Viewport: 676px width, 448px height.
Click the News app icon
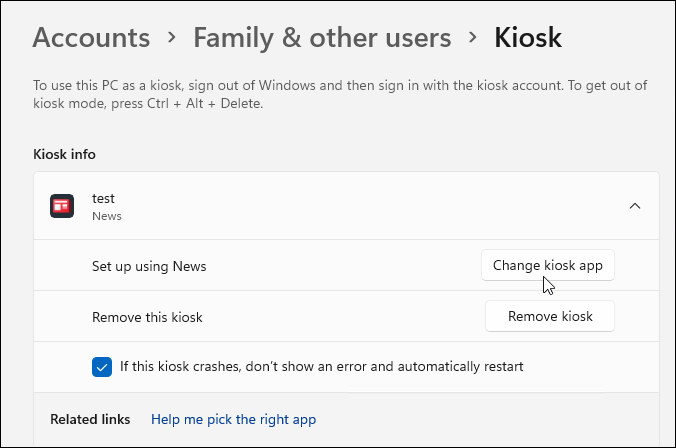point(63,206)
